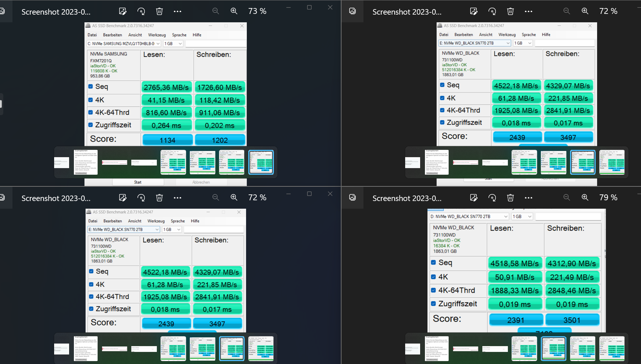Rotate the image in the 79 % viewer

pyautogui.click(x=492, y=198)
